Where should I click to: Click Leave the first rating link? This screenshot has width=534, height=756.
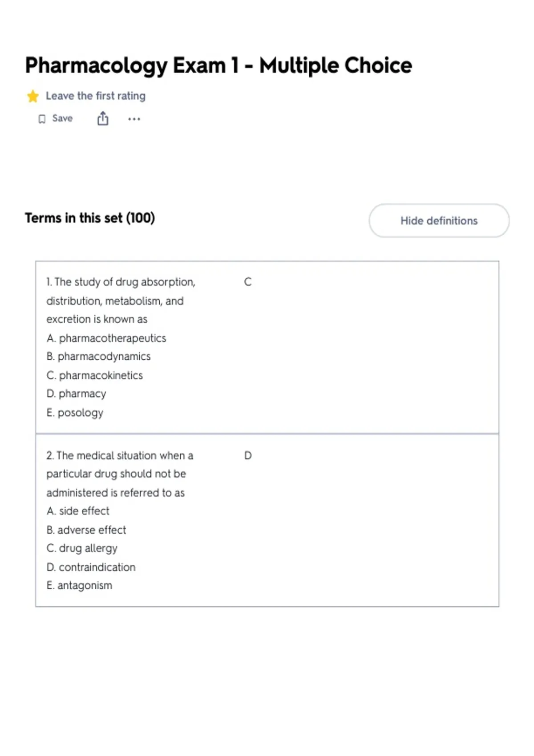pyautogui.click(x=96, y=96)
